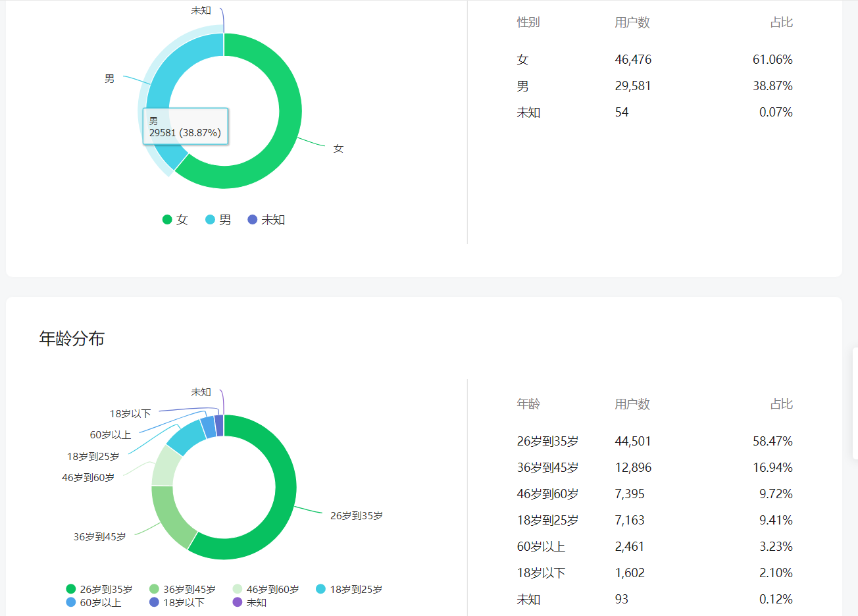Click the percentage 2.10%
This screenshot has width=858, height=616.
coord(776,573)
